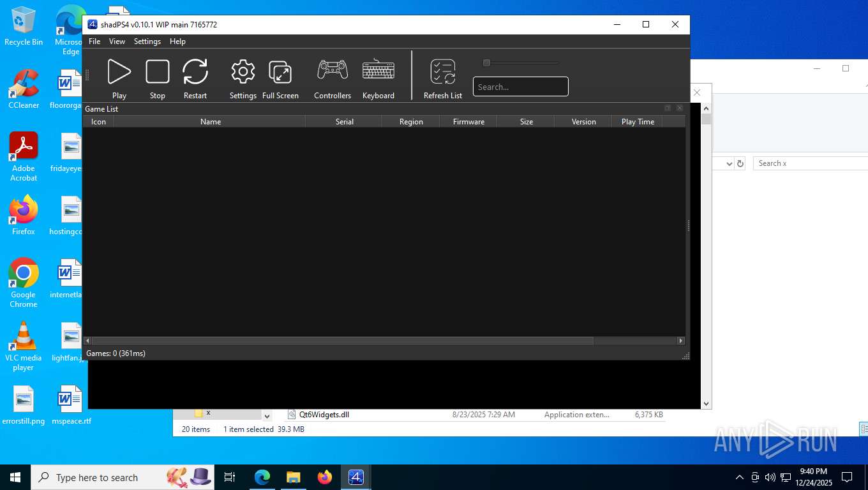Click the game list scroll right arrow
This screenshot has width=868, height=490.
681,341
